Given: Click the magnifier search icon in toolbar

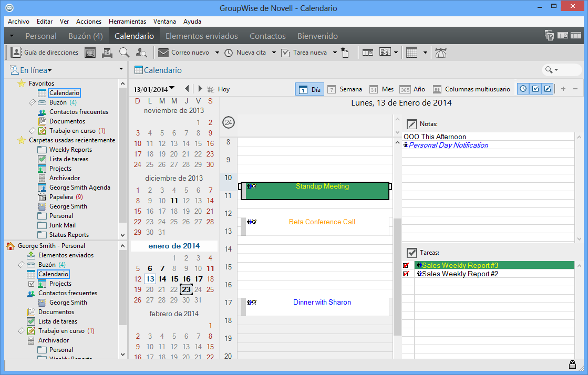Looking at the screenshot, I should (x=124, y=53).
